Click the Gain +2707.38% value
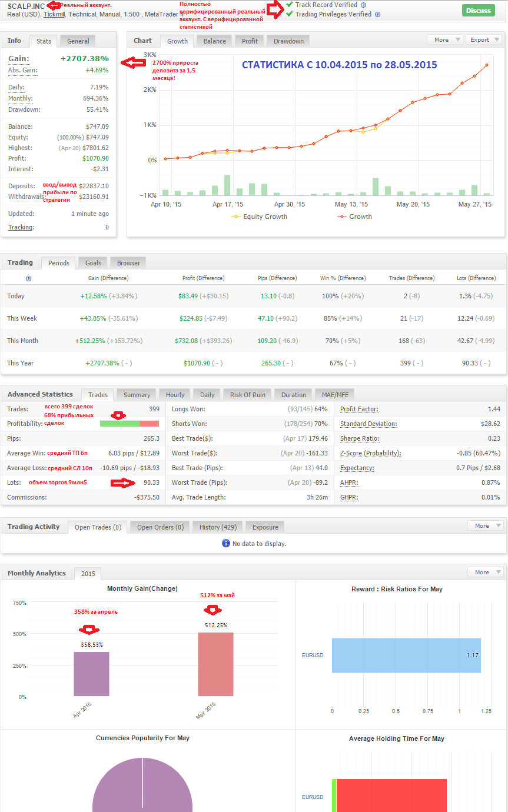 (85, 59)
